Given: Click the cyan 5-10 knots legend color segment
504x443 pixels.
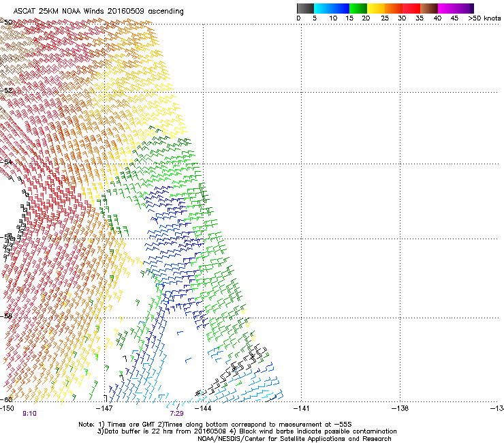Looking at the screenshot, I should click(x=323, y=8).
